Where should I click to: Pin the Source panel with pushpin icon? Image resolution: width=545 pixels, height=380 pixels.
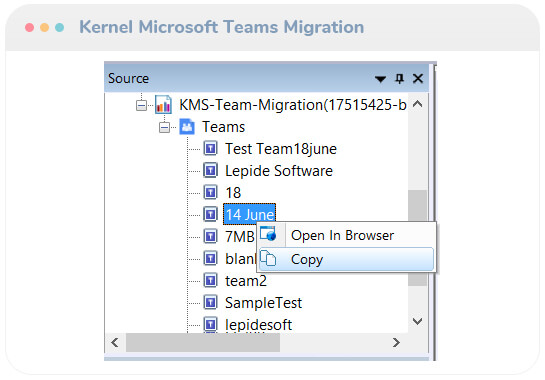tap(400, 79)
